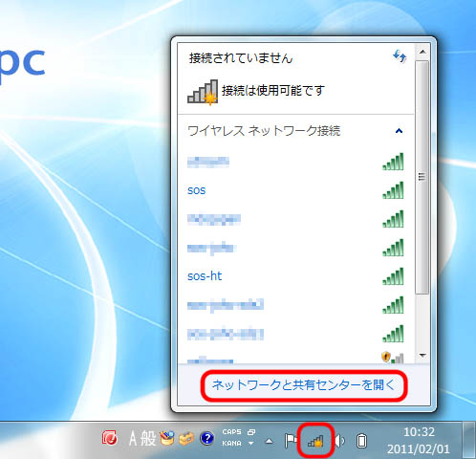The image size is (476, 459).
Task: Click the language bar restore icon
Action: [251, 432]
